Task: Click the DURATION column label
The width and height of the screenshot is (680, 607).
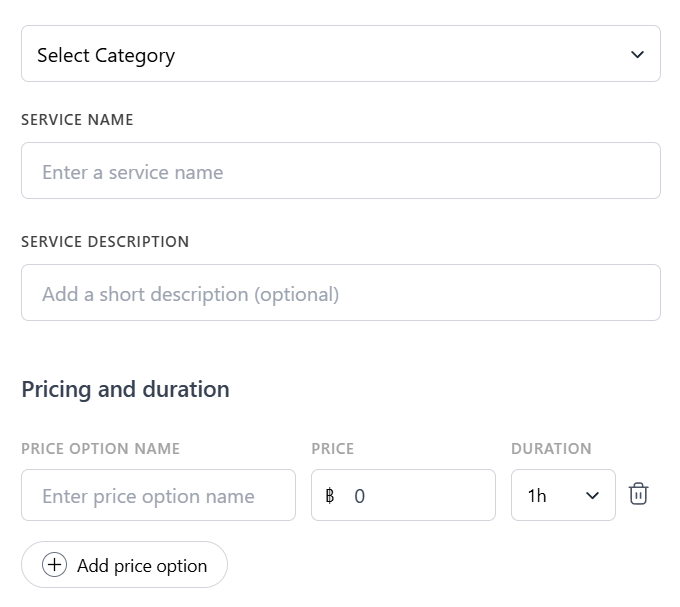Action: click(x=551, y=449)
